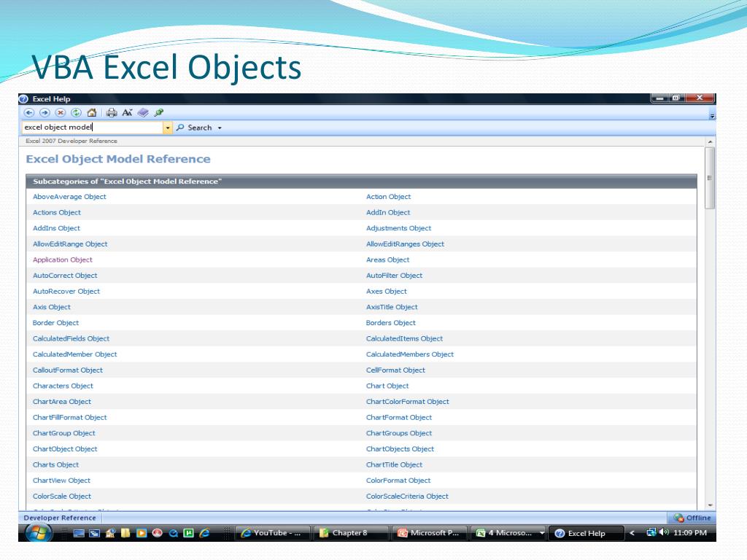Click the Search button
747x560 pixels.
(194, 128)
